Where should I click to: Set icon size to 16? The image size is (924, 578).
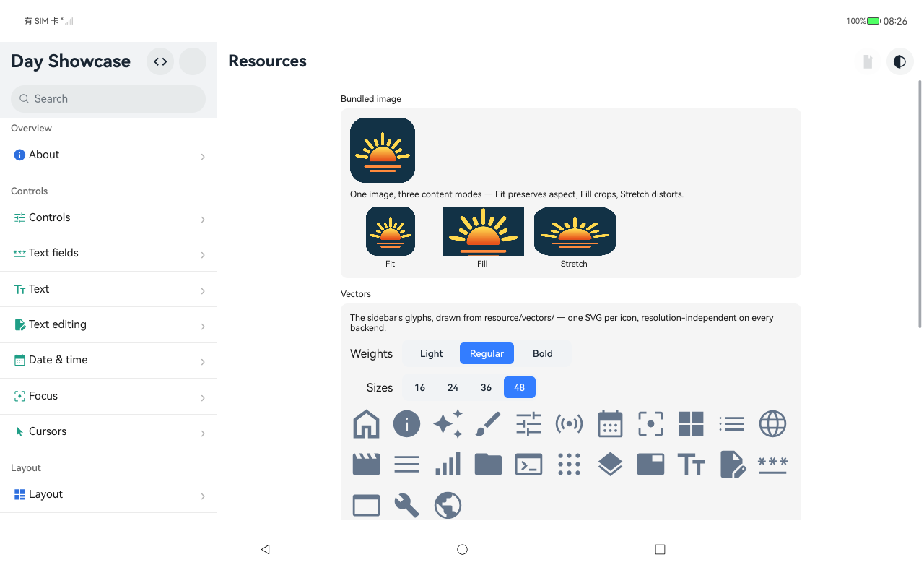coord(420,387)
